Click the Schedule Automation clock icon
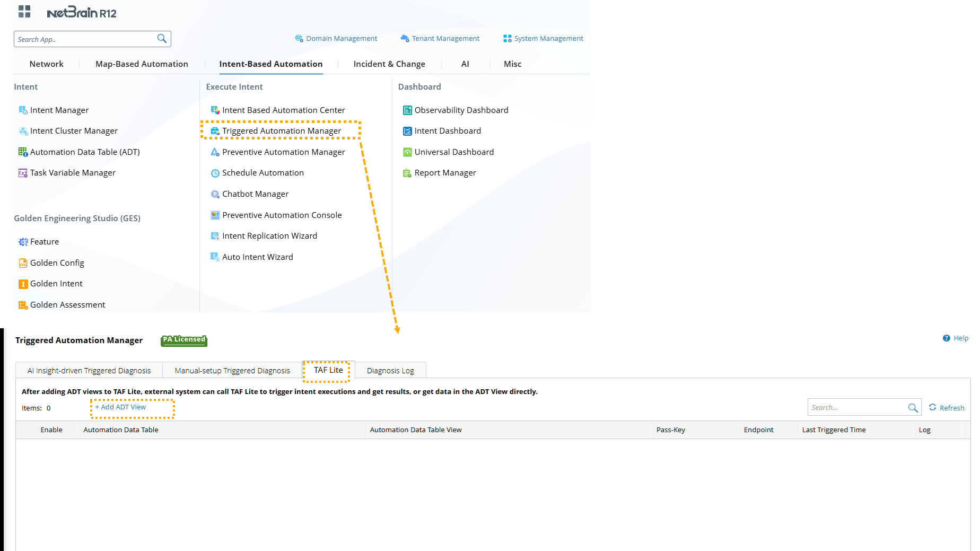 [x=215, y=173]
